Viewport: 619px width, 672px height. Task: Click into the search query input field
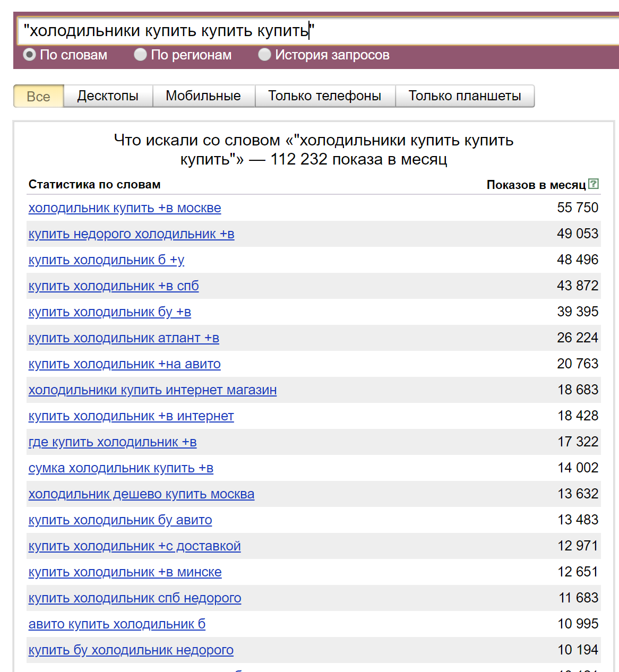[319, 31]
